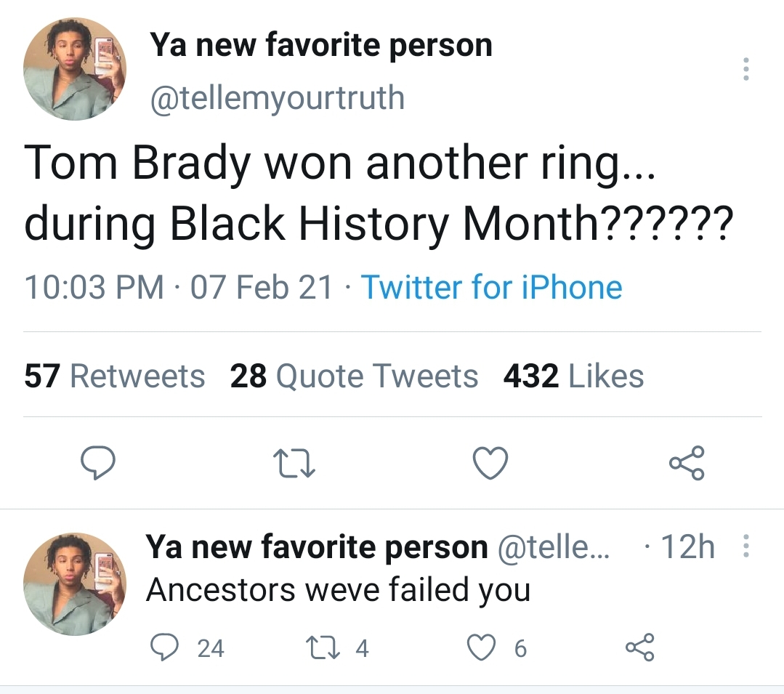
Task: Reply to the 'Ancestors weve failed you' tweet
Action: [x=165, y=647]
